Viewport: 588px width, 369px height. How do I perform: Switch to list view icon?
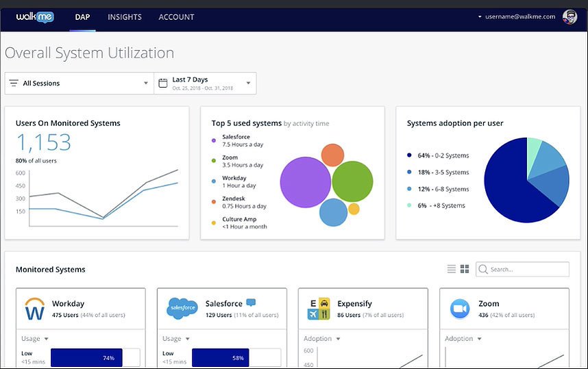click(x=452, y=269)
